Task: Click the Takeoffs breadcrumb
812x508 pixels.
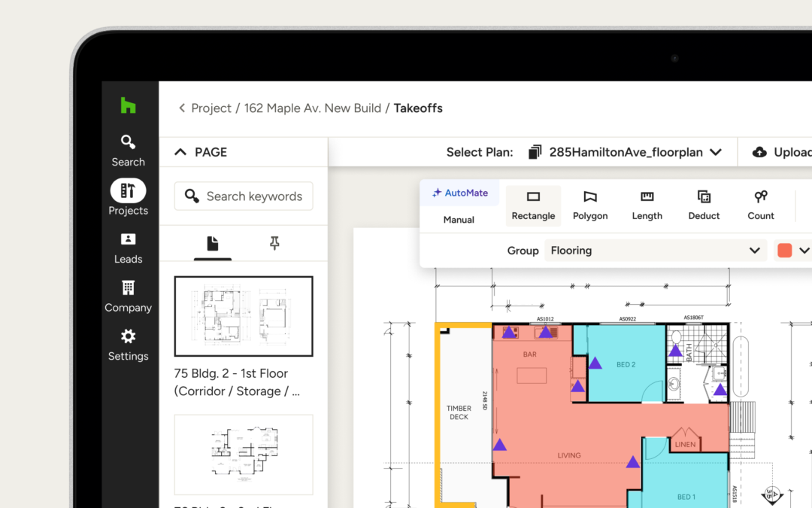Action: (x=418, y=108)
